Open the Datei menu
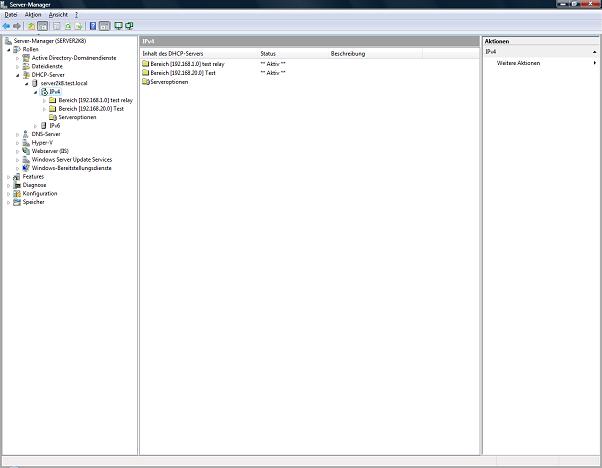The image size is (602, 468). pos(11,15)
